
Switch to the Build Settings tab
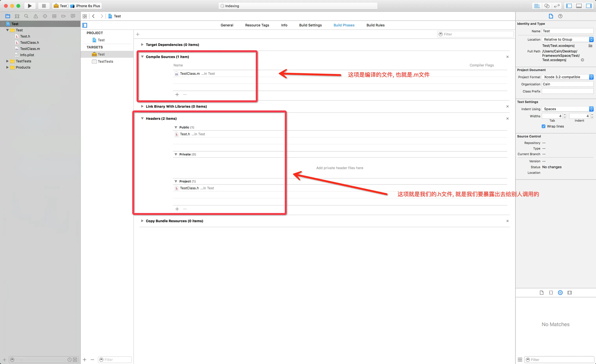point(310,25)
